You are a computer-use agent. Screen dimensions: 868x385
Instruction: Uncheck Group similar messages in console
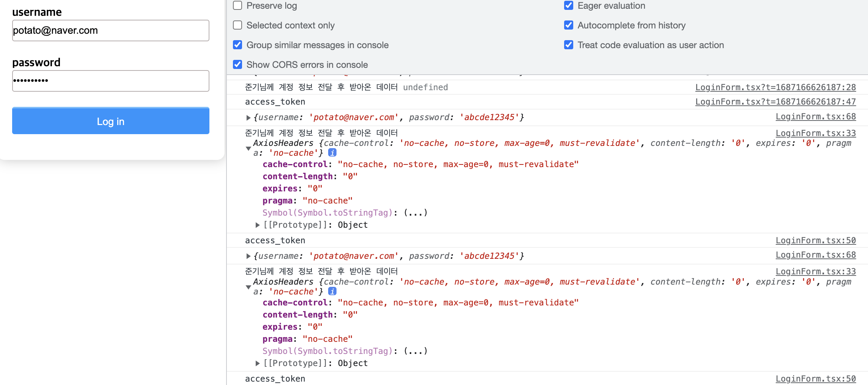[x=237, y=45]
